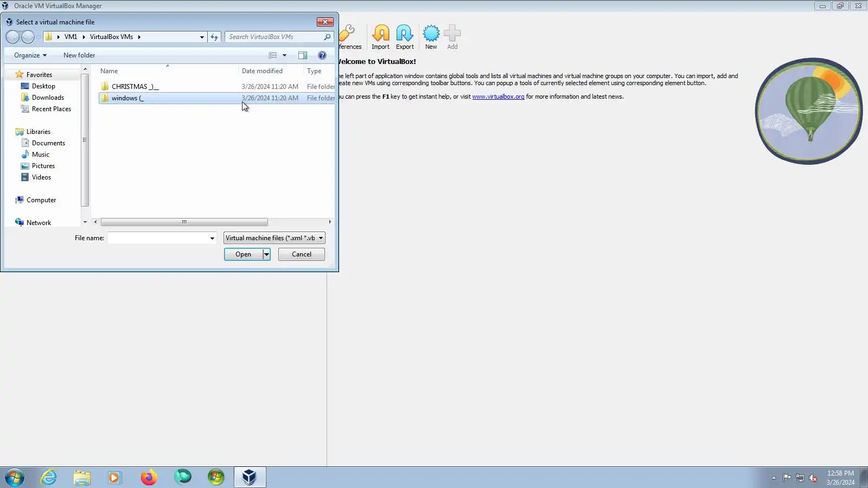Sort files by Date modified column

(271, 71)
